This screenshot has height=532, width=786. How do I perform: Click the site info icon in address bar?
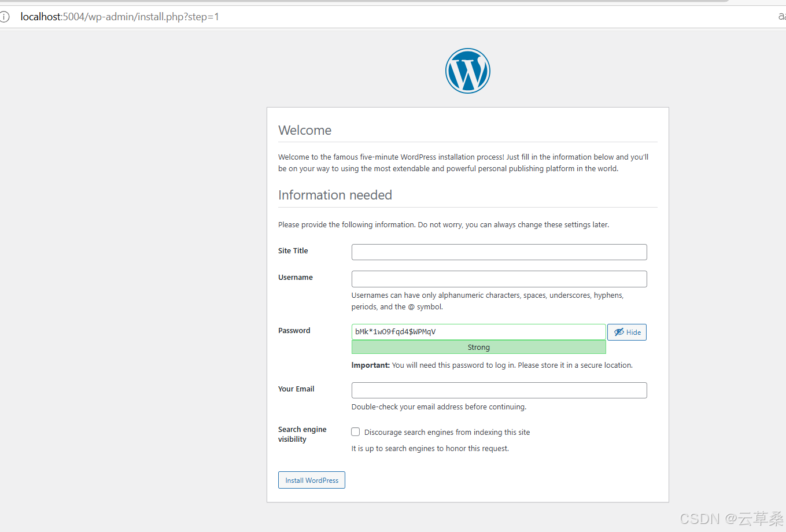tap(5, 17)
